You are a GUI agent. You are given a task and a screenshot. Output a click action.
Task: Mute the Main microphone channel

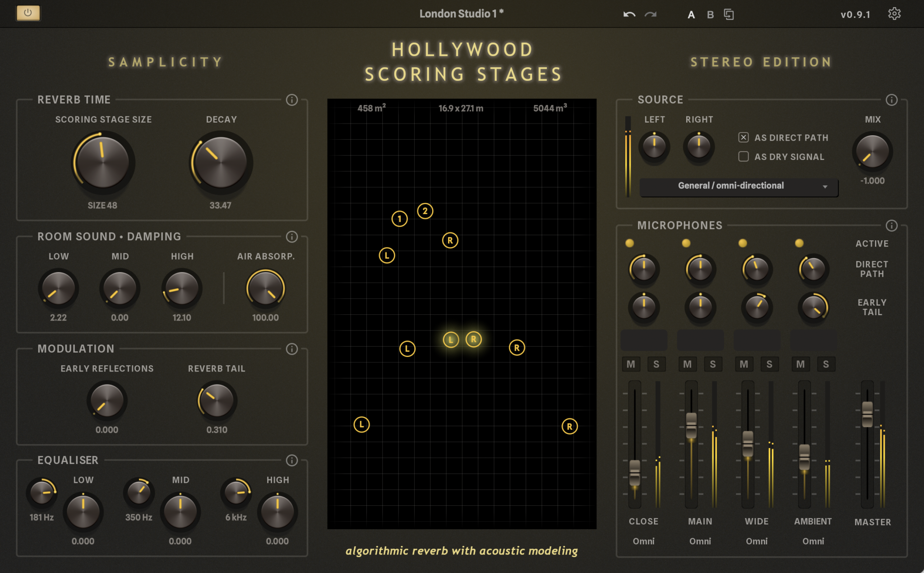[687, 364]
